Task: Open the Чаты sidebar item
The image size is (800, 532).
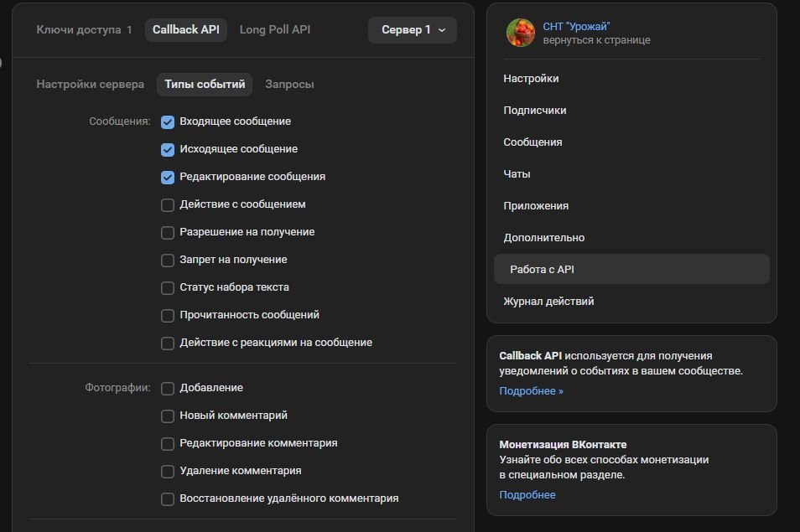Action: click(517, 173)
